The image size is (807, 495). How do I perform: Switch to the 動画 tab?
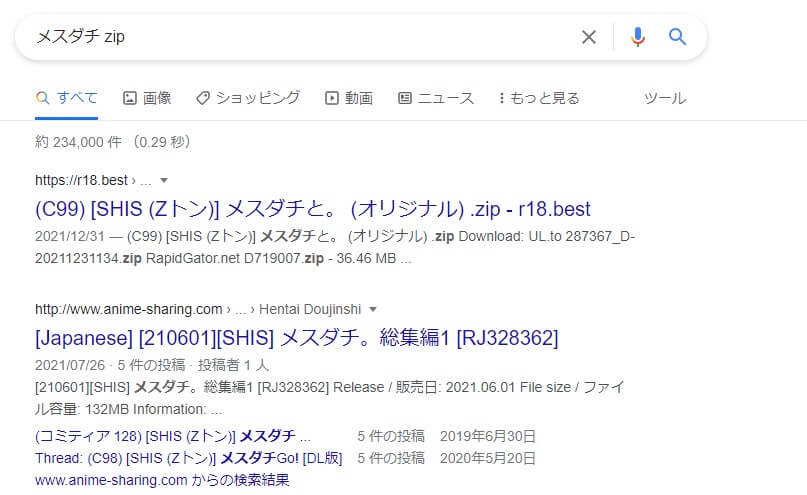[349, 98]
